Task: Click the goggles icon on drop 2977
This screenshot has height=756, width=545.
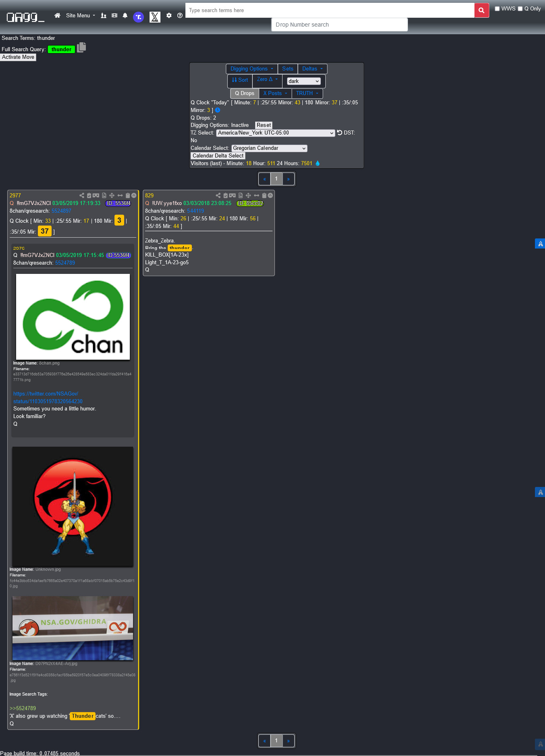Action: (x=96, y=195)
